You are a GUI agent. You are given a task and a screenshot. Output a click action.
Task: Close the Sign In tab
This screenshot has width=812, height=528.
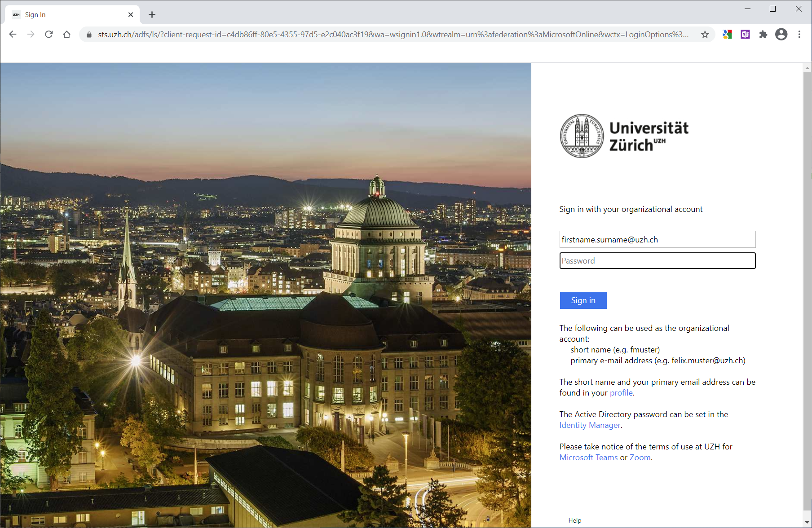(131, 15)
